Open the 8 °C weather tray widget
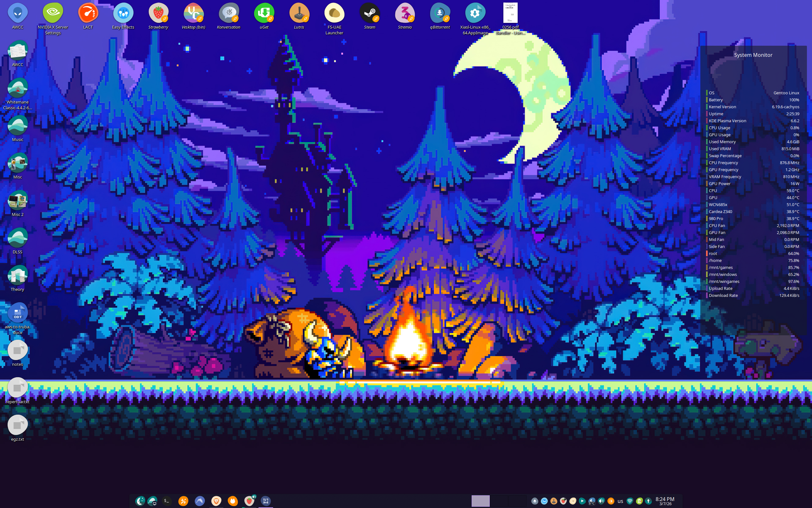Image resolution: width=812 pixels, height=508 pixels. click(592, 501)
